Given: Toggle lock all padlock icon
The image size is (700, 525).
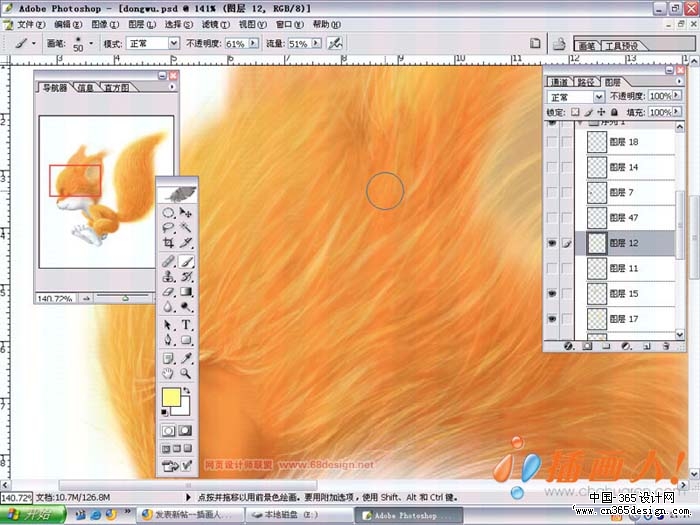Looking at the screenshot, I should [615, 112].
